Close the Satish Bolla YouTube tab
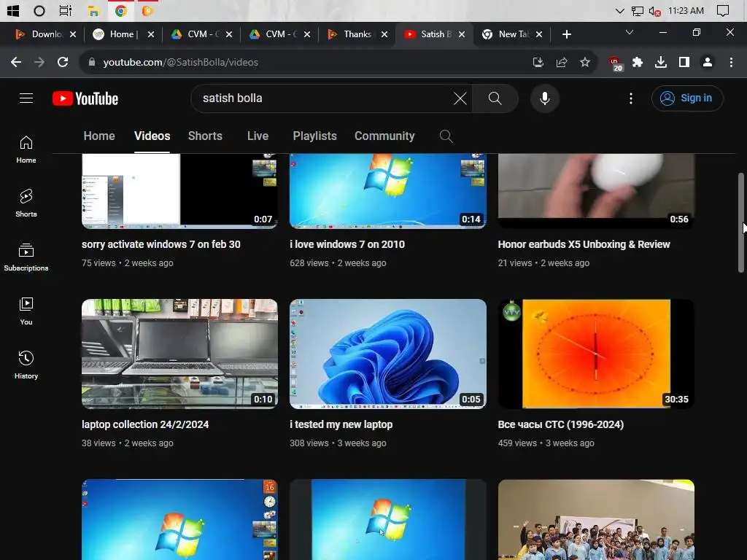 click(x=461, y=34)
